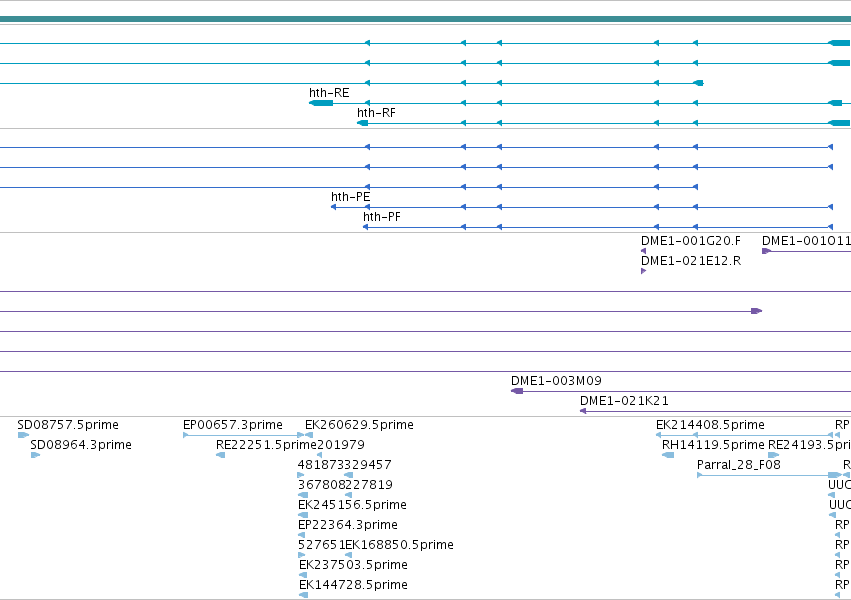Screen dimensions: 851x600
Task: Click the small purple arrow under DME1-021E12.R
Action: pos(644,271)
